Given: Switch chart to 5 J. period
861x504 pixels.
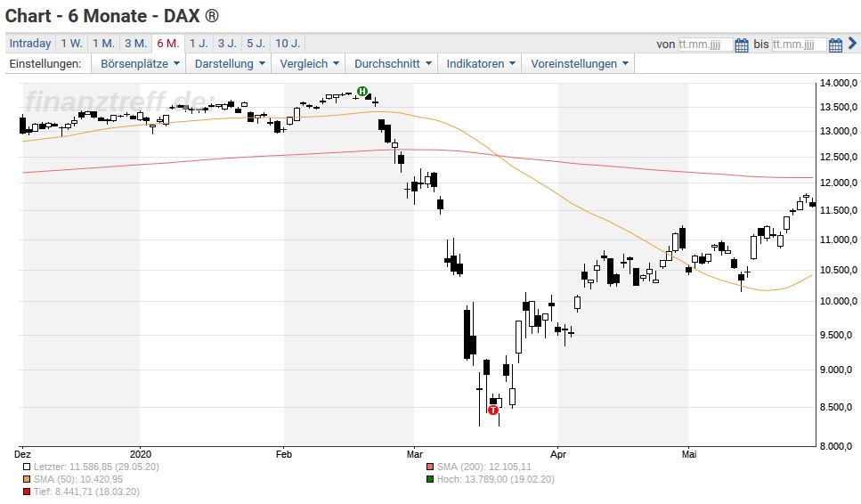Looking at the screenshot, I should (x=256, y=44).
